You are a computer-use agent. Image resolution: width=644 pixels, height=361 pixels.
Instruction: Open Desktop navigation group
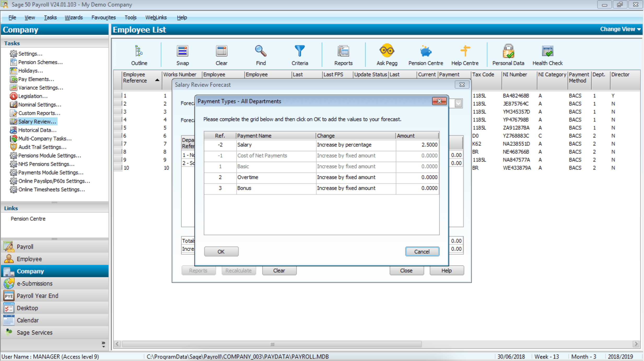[x=55, y=308]
